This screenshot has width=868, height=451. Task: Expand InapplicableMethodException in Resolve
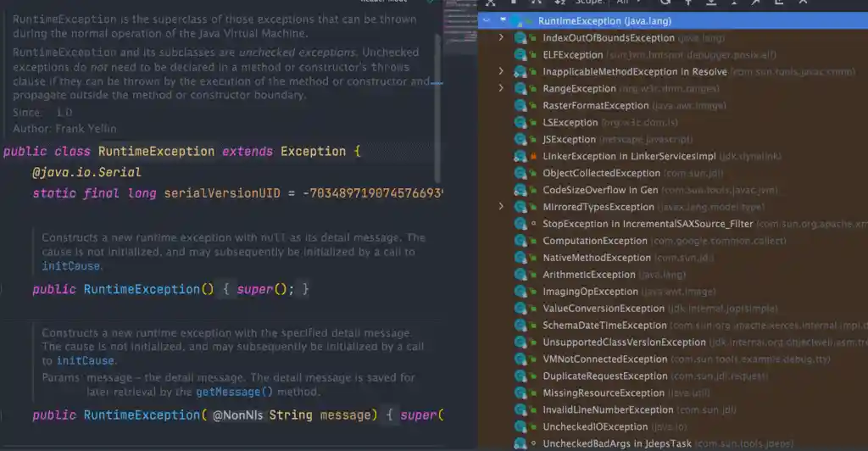(501, 72)
